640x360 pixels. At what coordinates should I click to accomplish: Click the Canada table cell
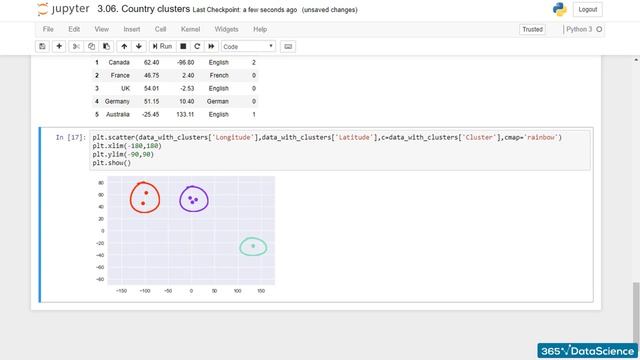coord(119,62)
